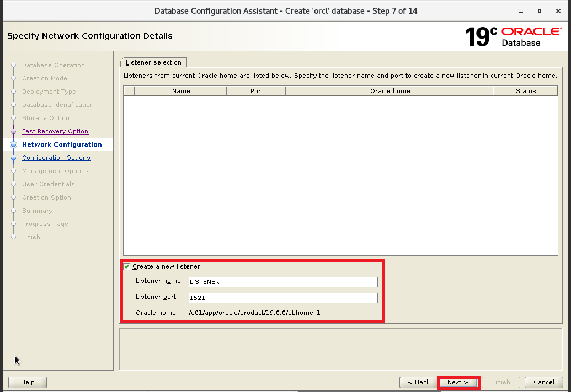
Task: Click User Credentials step label
Action: click(x=48, y=184)
